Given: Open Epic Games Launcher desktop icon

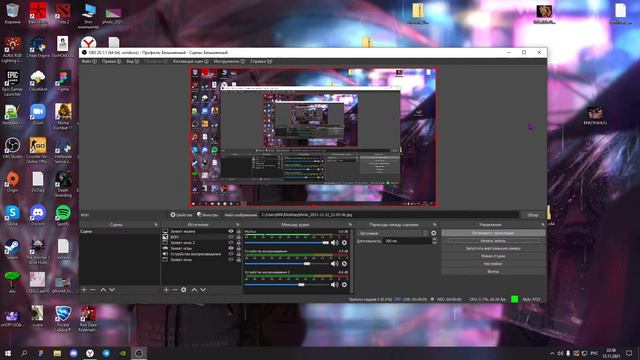Looking at the screenshot, I should [12, 82].
